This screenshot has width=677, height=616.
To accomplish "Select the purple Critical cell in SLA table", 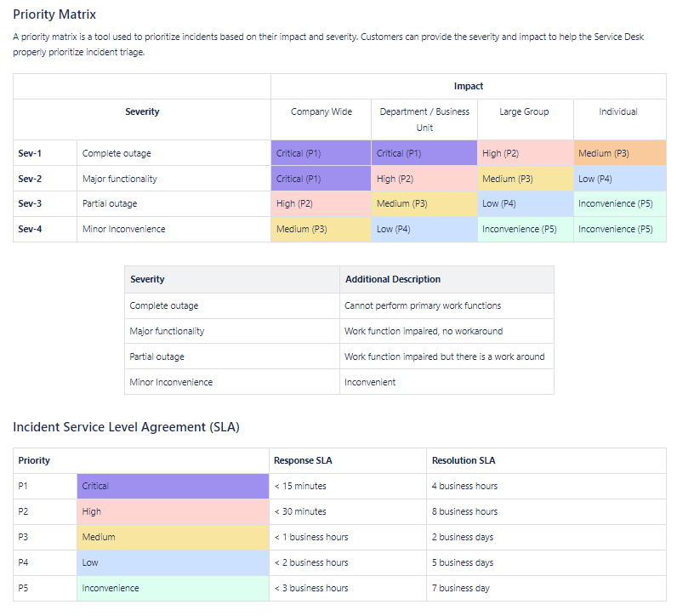I will pos(173,486).
